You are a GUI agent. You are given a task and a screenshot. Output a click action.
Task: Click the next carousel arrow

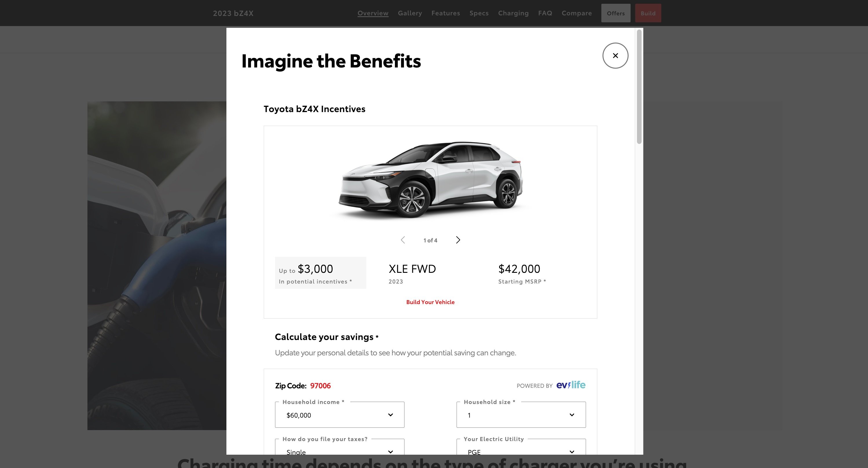tap(458, 240)
